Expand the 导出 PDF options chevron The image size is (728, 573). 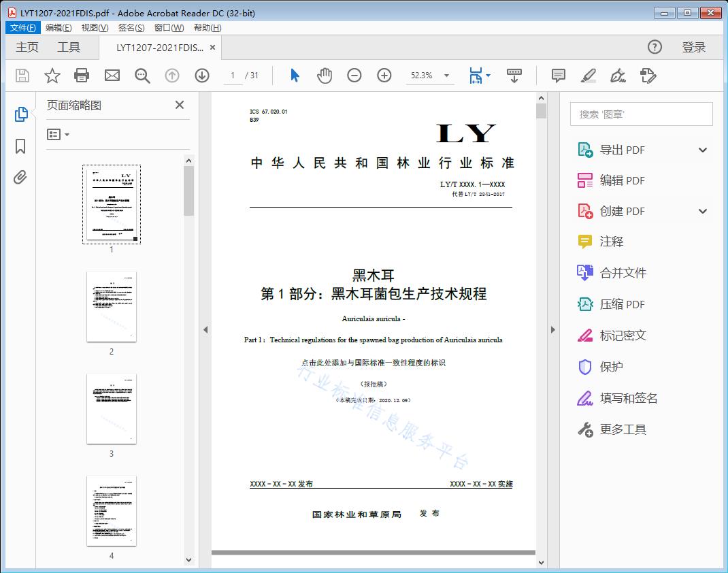click(701, 149)
